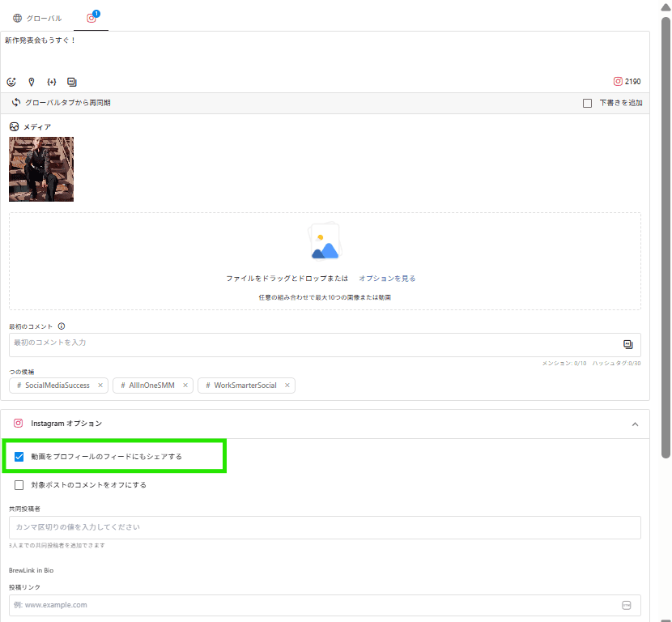Insert a dynamic variable with the braces icon

point(52,82)
